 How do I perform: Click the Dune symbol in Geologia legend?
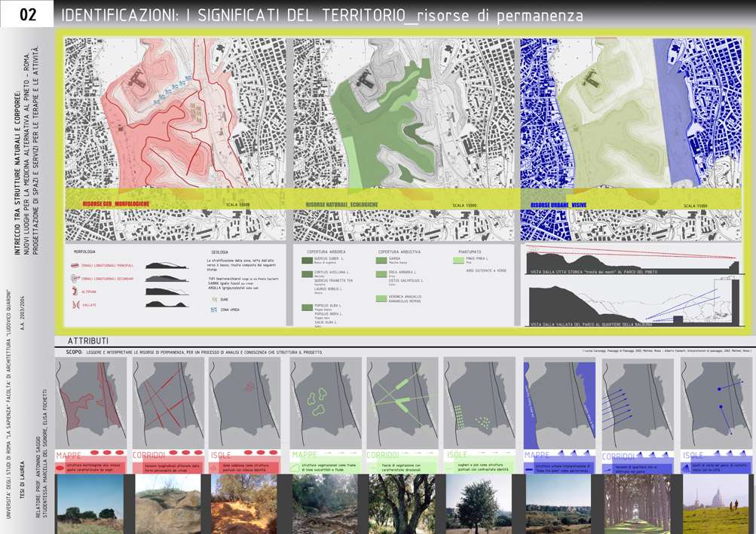pyautogui.click(x=213, y=299)
